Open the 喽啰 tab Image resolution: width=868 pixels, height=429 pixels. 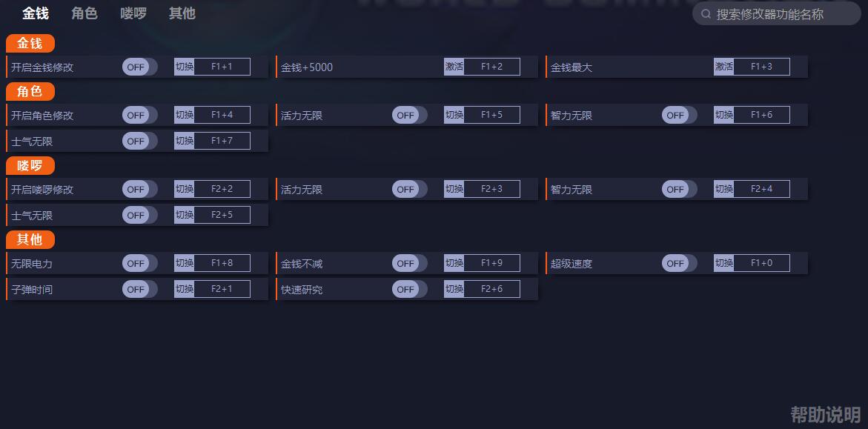[133, 13]
